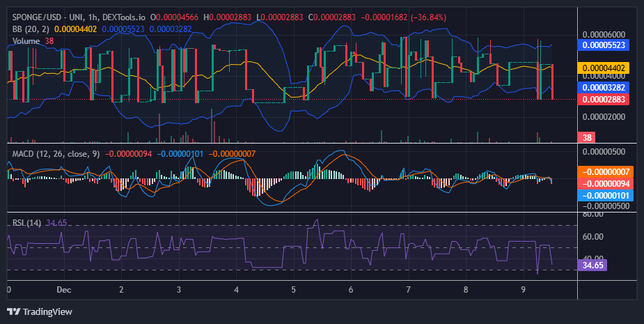Click the yellow 0.00004402 basis price tag
644x324 pixels.
pos(604,68)
